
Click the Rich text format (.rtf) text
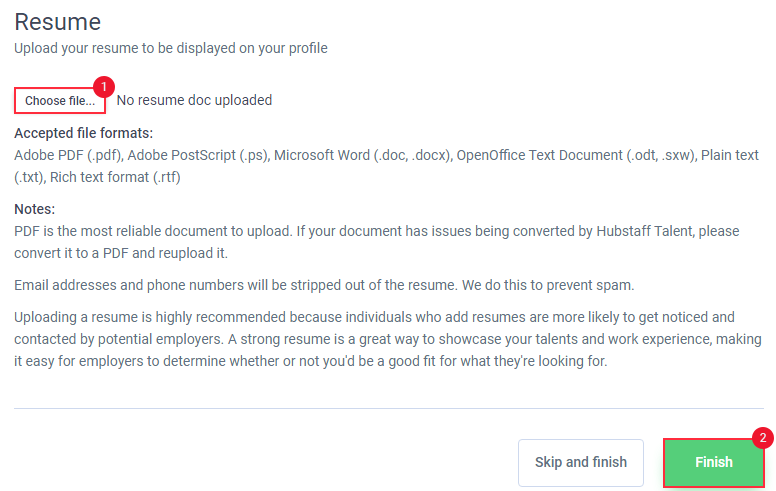coord(115,177)
